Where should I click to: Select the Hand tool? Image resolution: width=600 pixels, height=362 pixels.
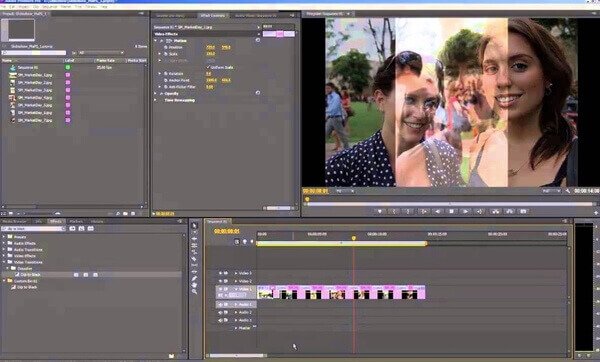click(194, 285)
